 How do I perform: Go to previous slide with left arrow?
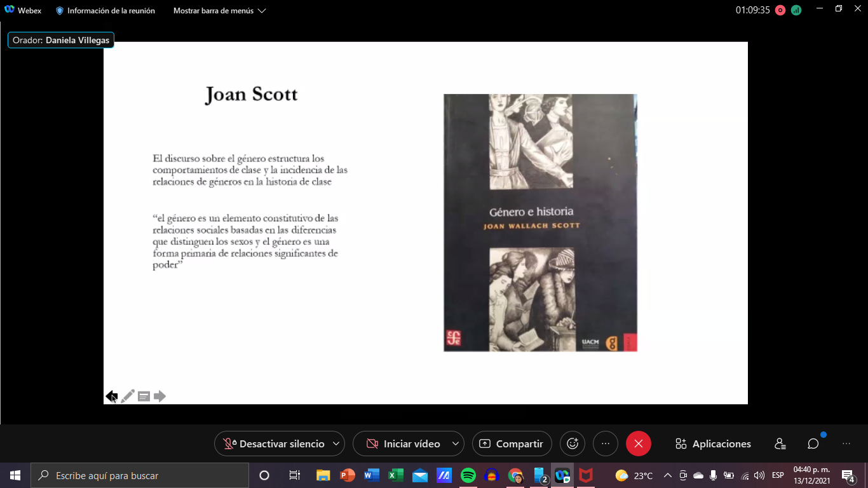pos(112,396)
